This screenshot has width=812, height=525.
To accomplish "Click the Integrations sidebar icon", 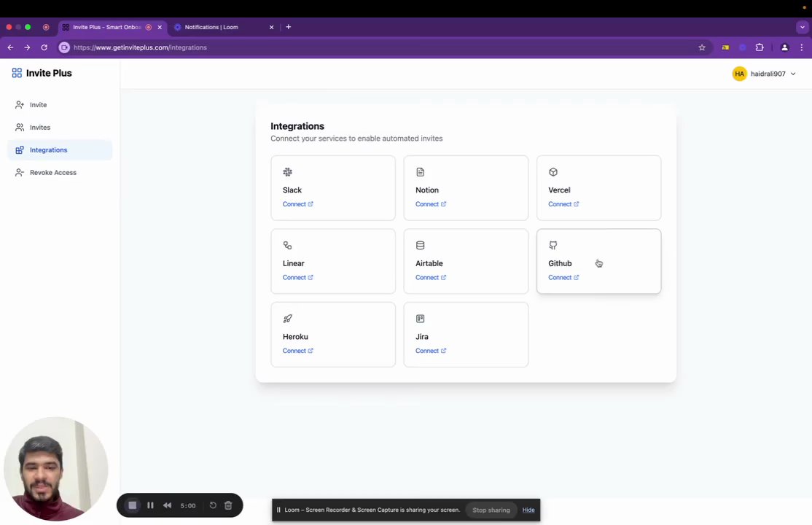I will [x=20, y=150].
